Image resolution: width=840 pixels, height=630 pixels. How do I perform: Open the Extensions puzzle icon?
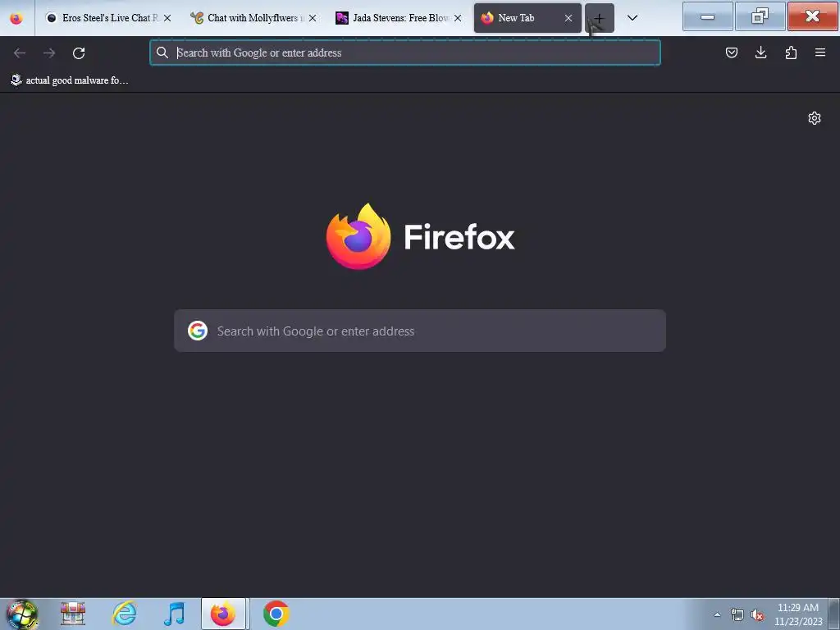[791, 52]
